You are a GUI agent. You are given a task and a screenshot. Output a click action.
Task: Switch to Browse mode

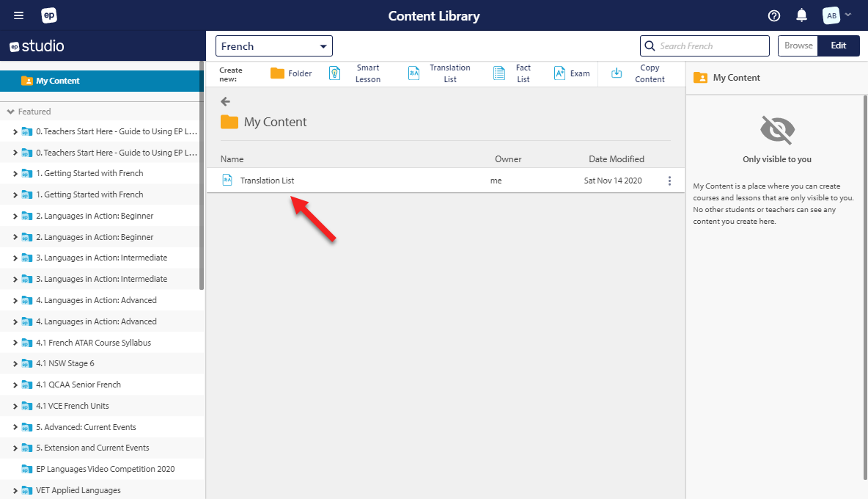pos(798,45)
